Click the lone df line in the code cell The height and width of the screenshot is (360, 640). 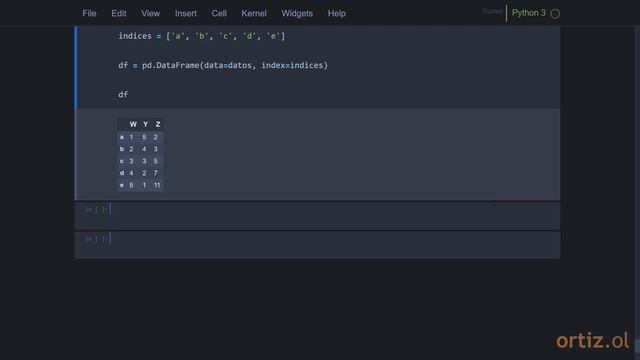123,95
